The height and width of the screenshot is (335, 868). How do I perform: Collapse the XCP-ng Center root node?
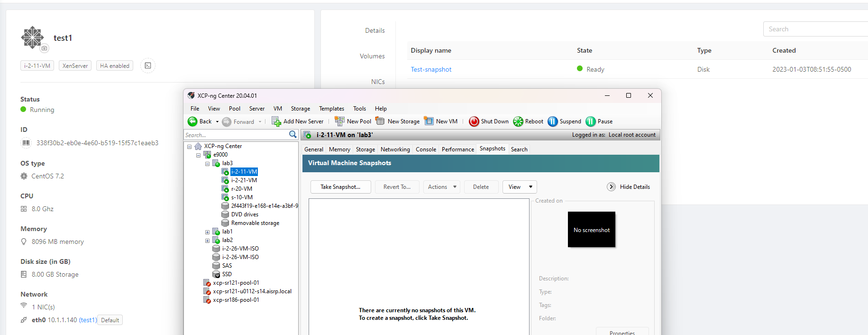189,147
